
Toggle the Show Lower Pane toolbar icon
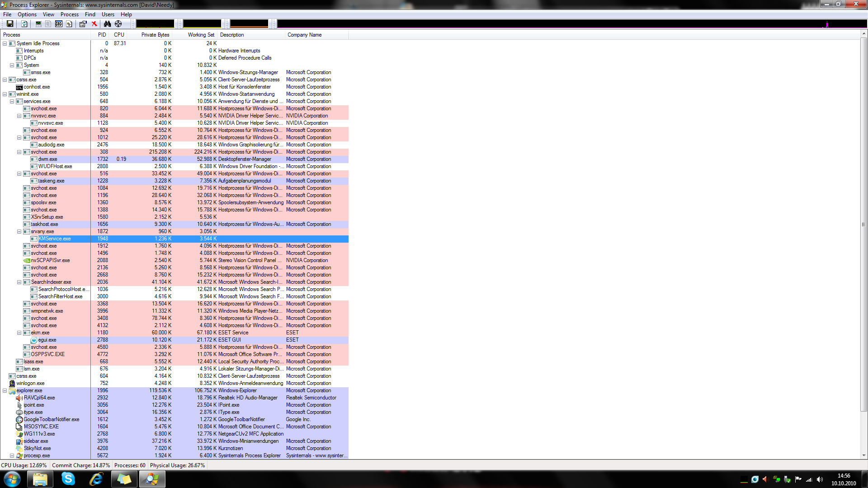(x=59, y=24)
